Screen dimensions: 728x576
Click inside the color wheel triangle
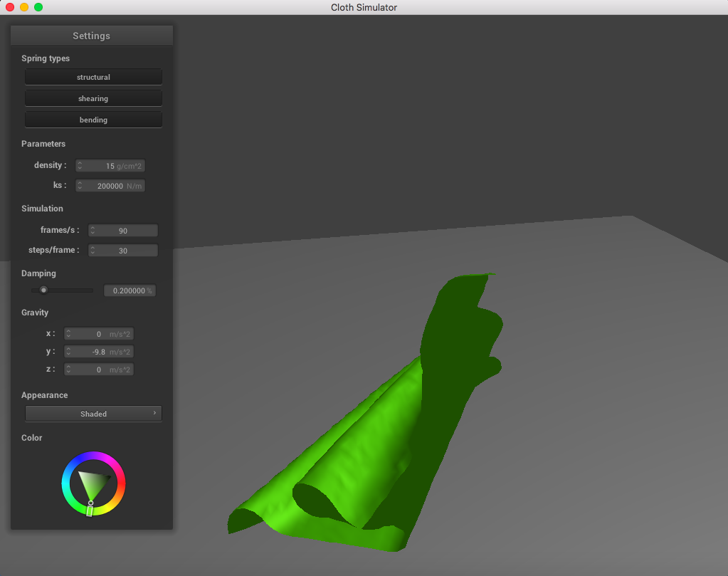click(93, 483)
